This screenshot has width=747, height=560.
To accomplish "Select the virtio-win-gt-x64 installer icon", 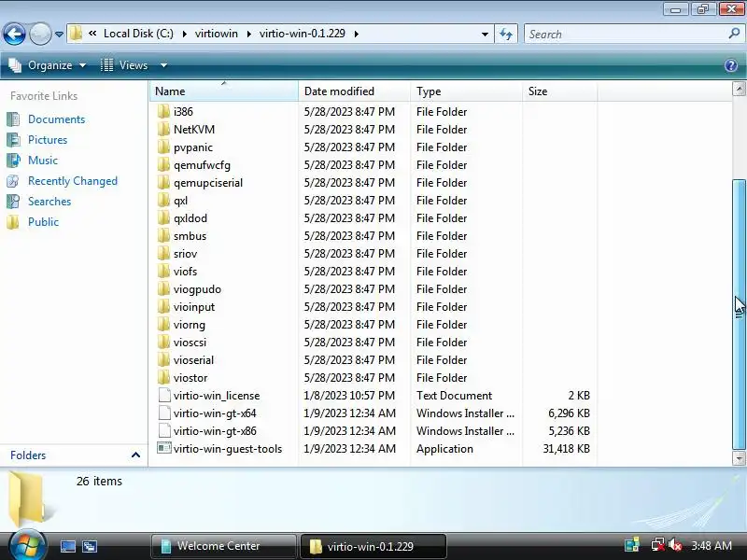I will click(164, 413).
